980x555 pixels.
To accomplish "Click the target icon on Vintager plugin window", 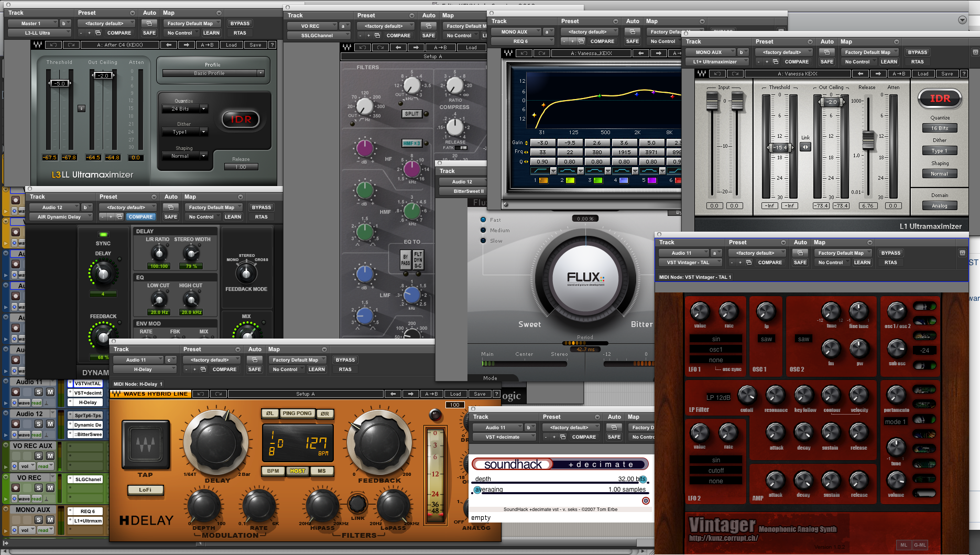I will [962, 253].
